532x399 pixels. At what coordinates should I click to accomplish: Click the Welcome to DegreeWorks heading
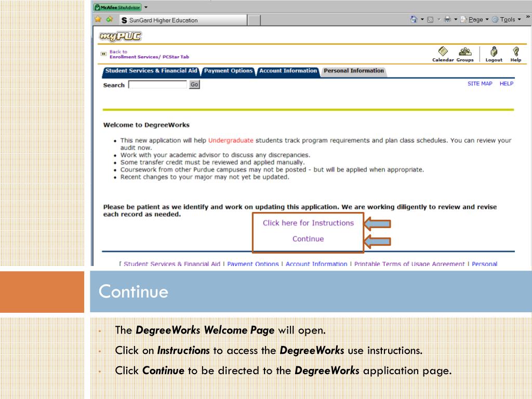click(146, 125)
